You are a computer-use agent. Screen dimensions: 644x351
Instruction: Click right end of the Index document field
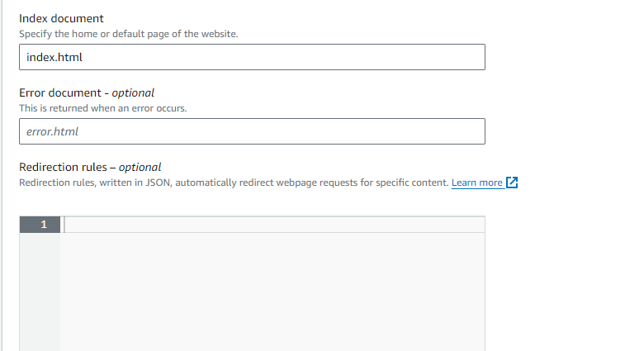[472, 57]
